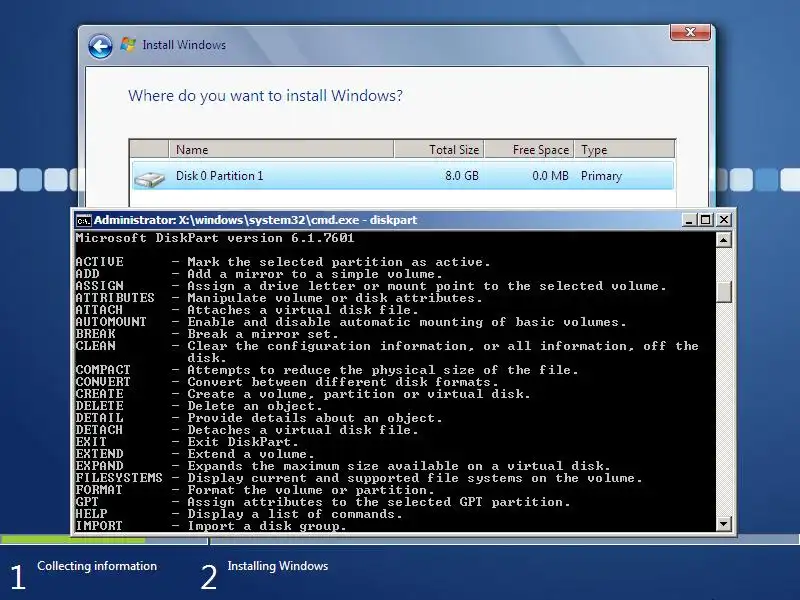Click the 8.0 GB total size value
Screen dimensions: 800x600
coord(462,176)
